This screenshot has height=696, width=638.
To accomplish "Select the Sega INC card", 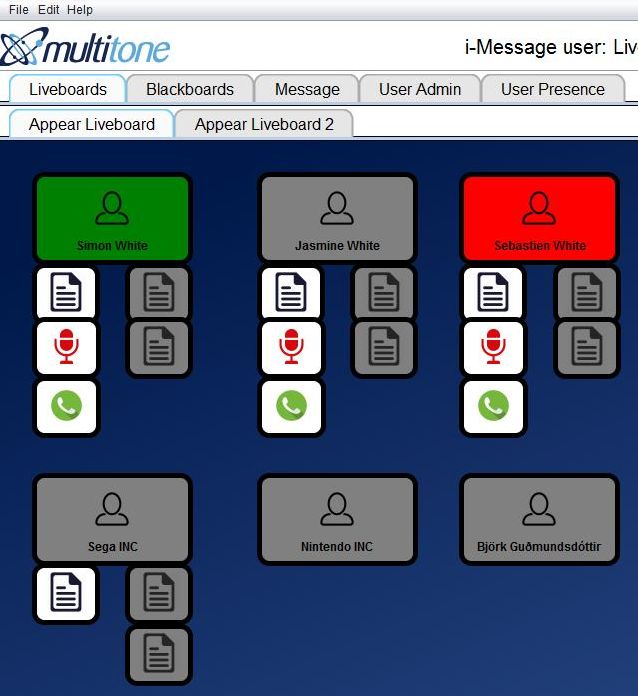I will (x=112, y=519).
